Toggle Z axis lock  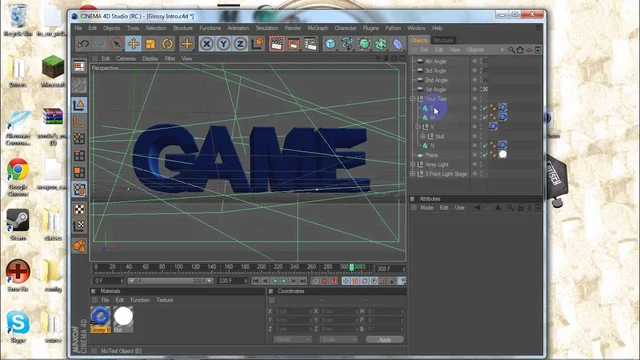[x=240, y=44]
